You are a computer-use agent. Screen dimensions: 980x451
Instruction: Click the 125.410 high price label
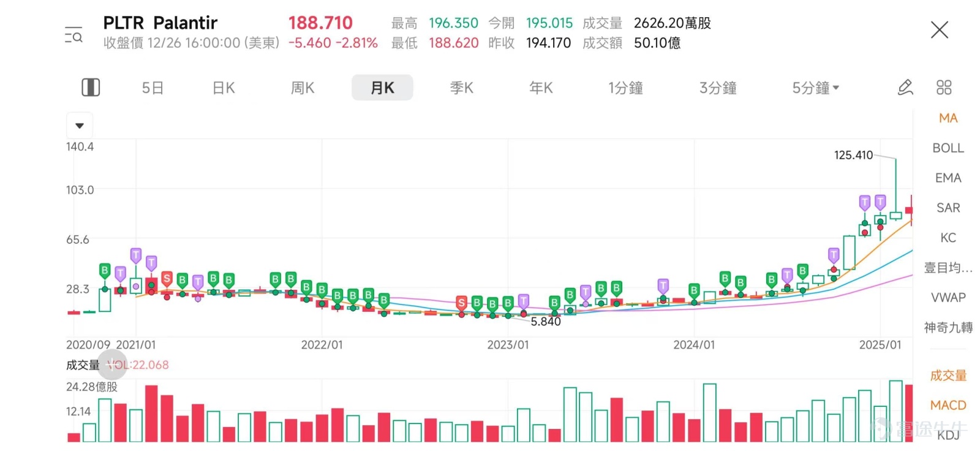pos(853,156)
